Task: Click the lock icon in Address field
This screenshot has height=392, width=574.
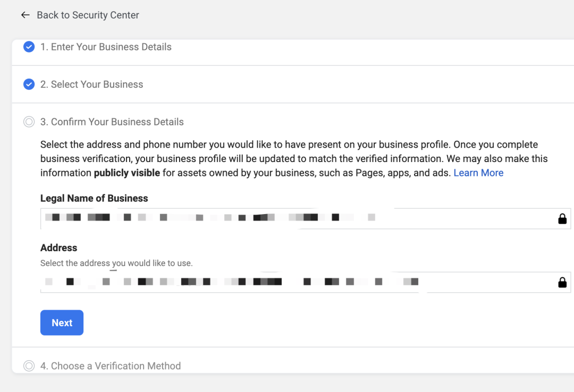Action: pos(562,283)
